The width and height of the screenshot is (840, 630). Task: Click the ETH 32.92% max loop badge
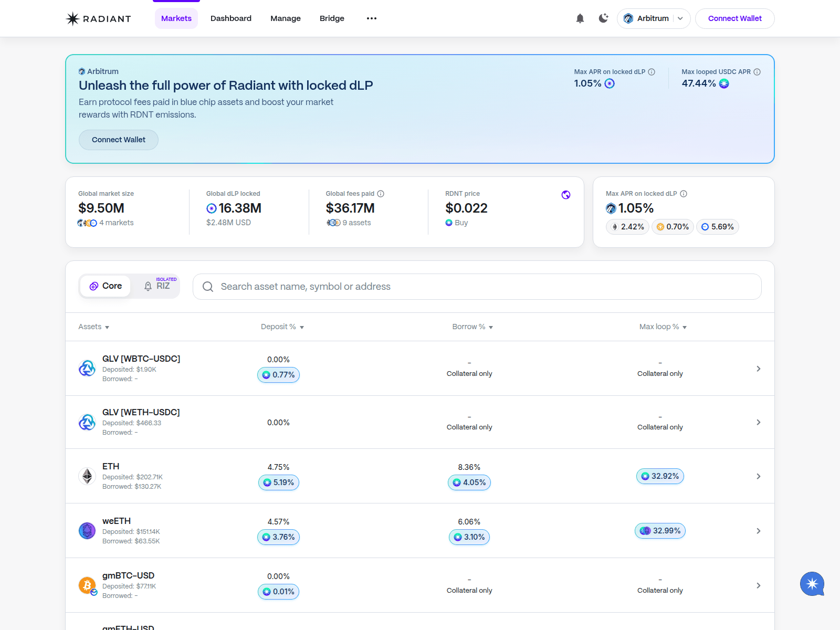tap(660, 476)
